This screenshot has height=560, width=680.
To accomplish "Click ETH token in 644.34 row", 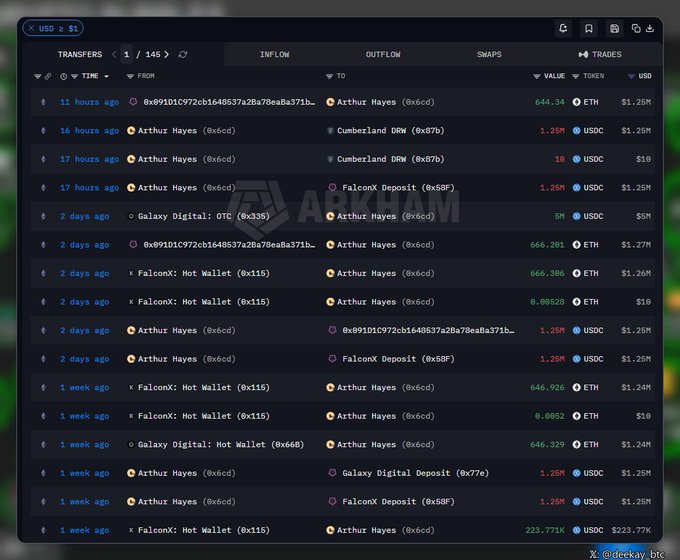I will pyautogui.click(x=585, y=102).
